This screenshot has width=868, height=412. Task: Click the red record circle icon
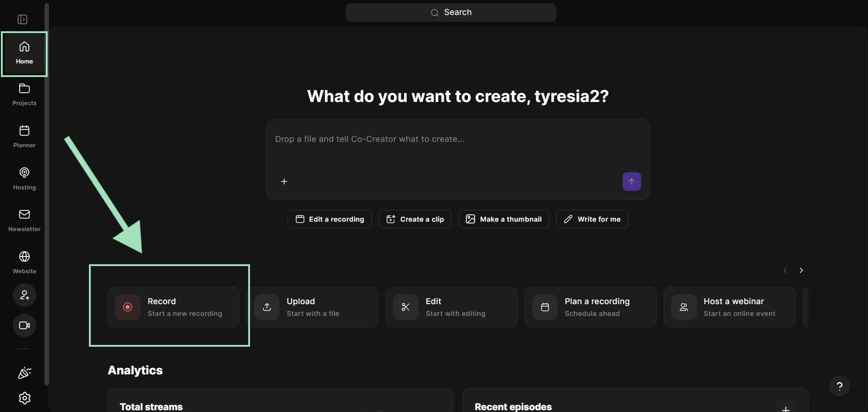[x=128, y=307]
